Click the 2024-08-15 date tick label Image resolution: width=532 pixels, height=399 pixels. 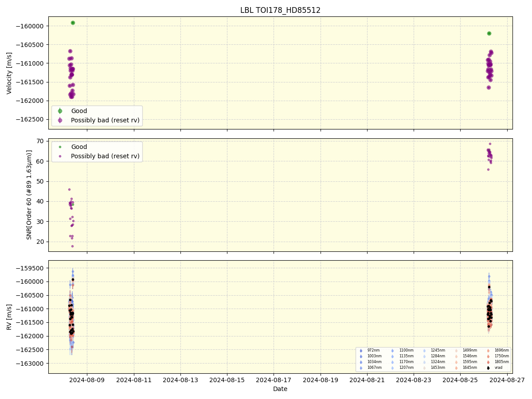tap(227, 379)
